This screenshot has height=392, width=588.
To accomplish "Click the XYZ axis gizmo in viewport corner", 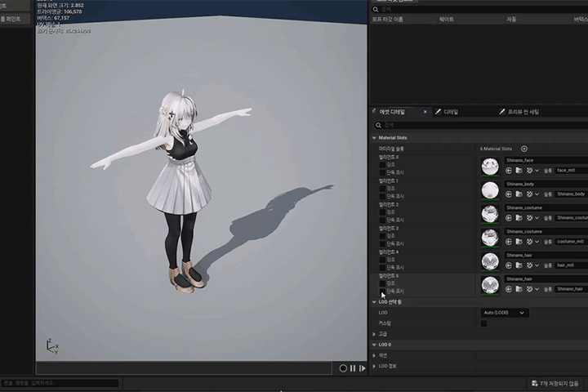I will pos(52,346).
